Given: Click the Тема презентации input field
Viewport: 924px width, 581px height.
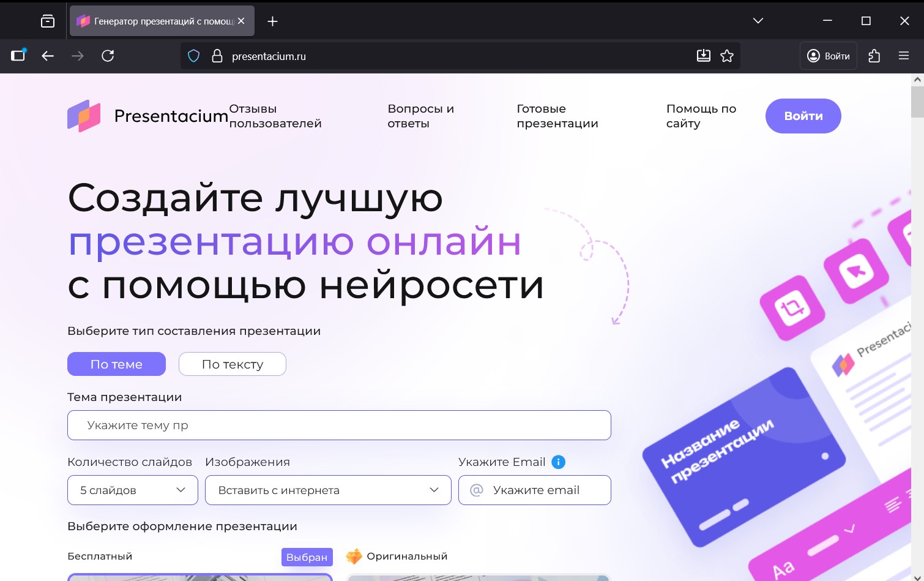Looking at the screenshot, I should click(x=339, y=425).
